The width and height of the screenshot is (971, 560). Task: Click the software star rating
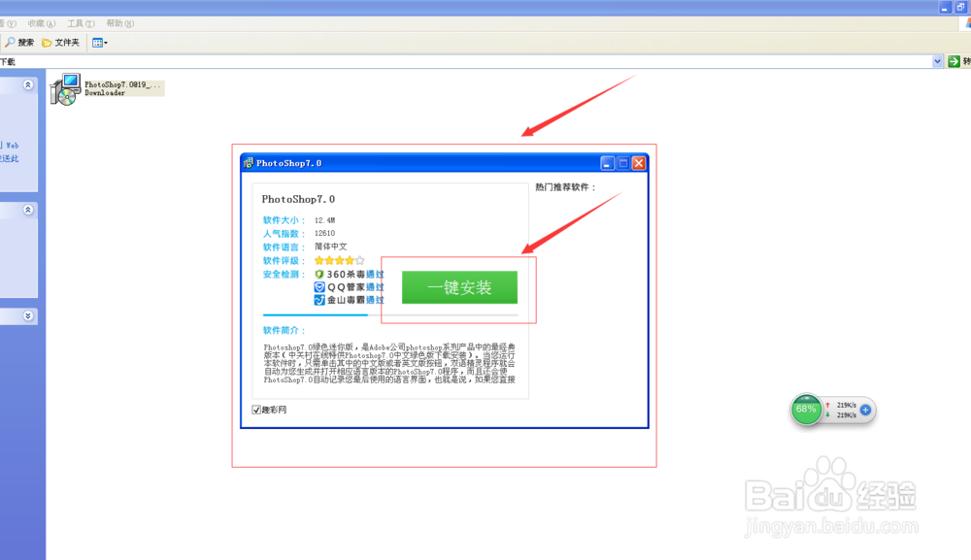coord(339,260)
